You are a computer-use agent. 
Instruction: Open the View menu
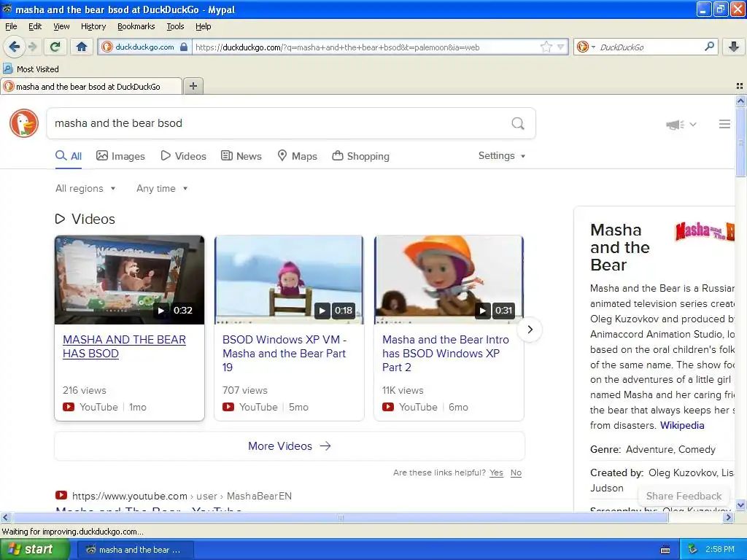pos(61,26)
